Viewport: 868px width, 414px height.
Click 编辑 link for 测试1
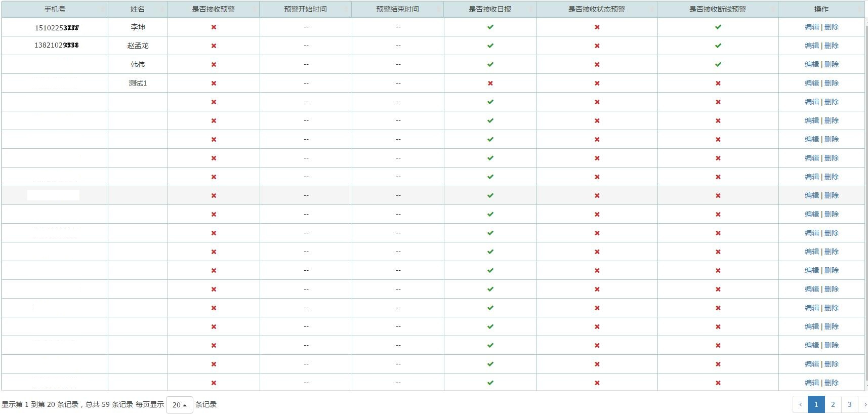[811, 83]
